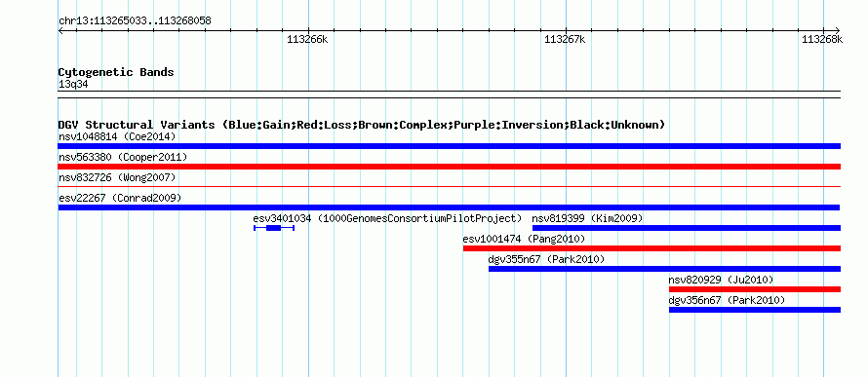The height and width of the screenshot is (377, 868).
Task: Select the 13q34 band label
Action: click(x=73, y=85)
